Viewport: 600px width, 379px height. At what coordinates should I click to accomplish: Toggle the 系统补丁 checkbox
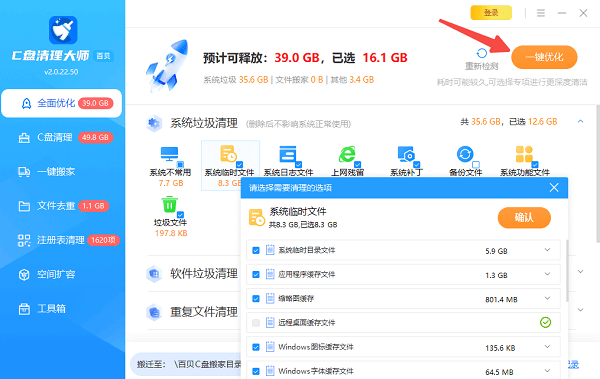tap(417, 165)
